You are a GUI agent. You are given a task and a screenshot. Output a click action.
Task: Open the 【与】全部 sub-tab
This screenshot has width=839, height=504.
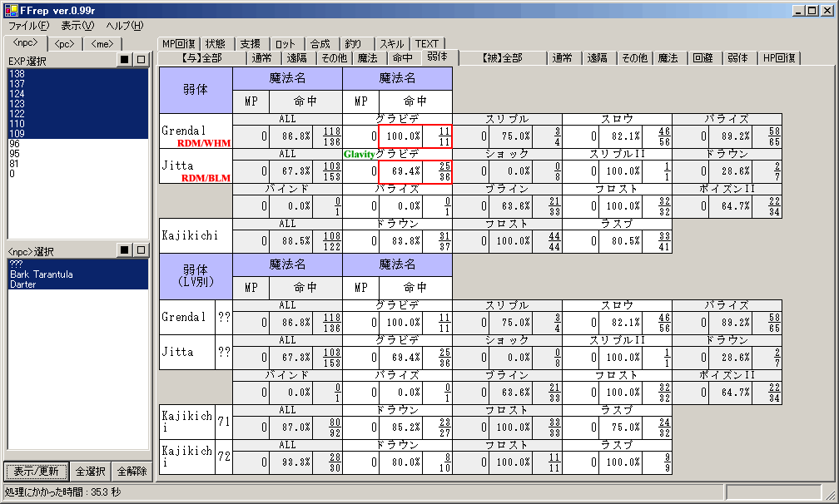201,58
